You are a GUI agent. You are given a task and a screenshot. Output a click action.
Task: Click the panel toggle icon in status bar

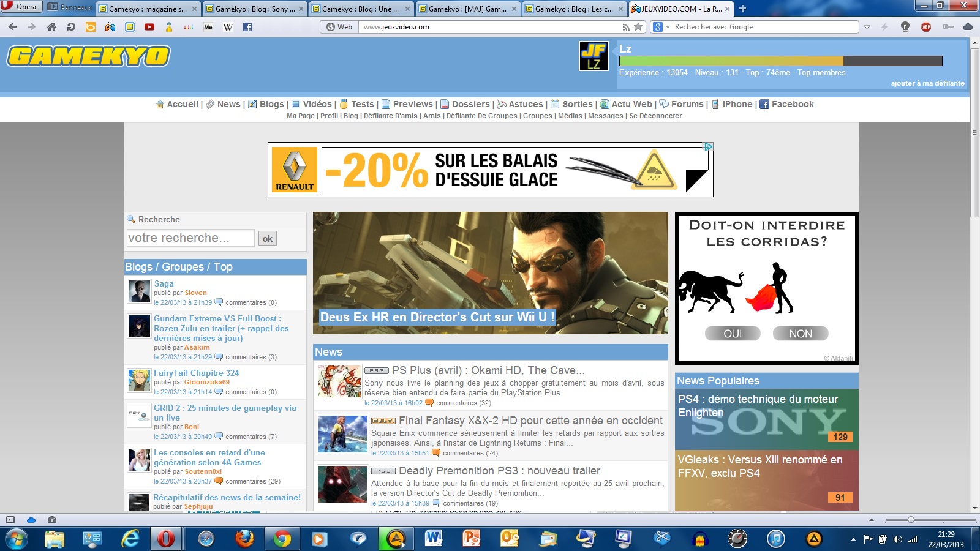tap(10, 520)
